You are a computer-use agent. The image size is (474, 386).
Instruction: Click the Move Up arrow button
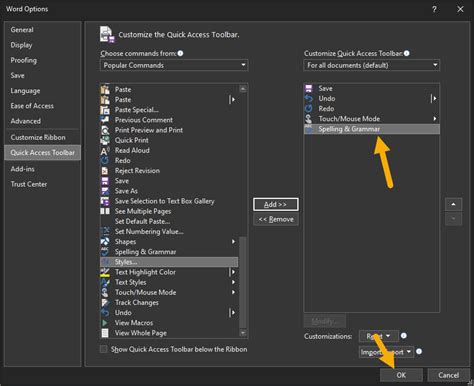[x=453, y=204]
